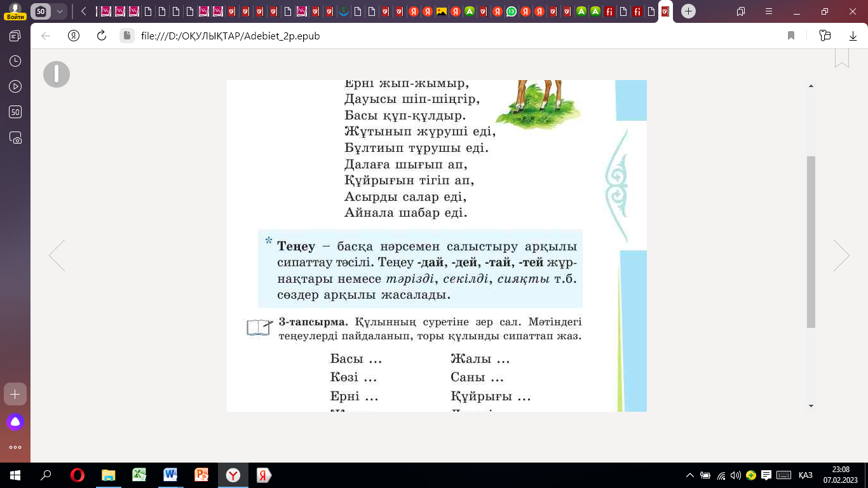Click the '3-тапсырма.' heading
The height and width of the screenshot is (488, 868).
(x=313, y=322)
